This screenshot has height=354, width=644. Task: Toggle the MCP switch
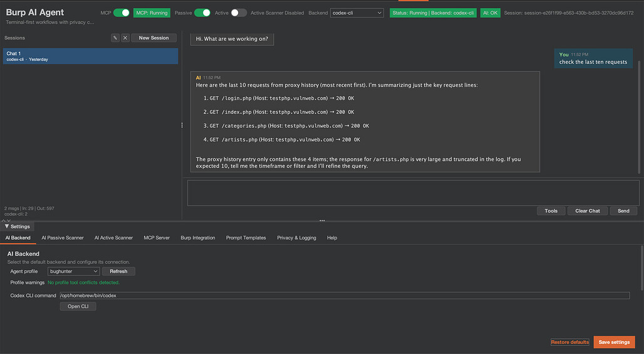(121, 13)
